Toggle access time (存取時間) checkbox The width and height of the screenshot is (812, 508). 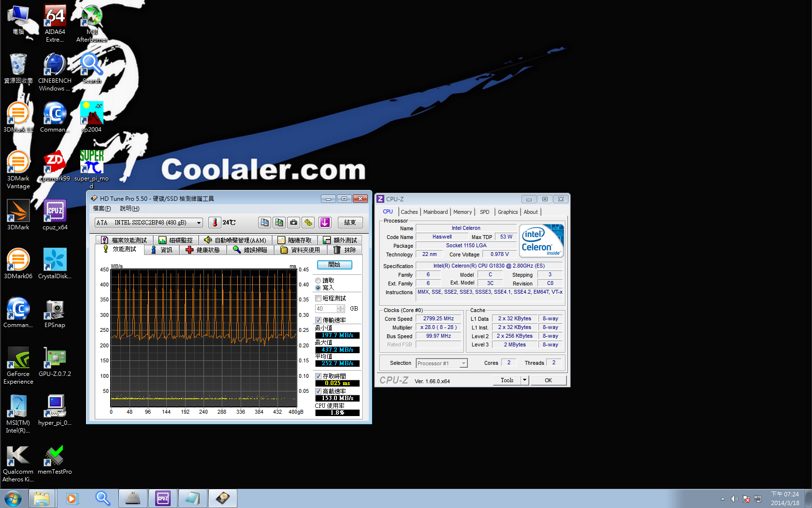(x=319, y=376)
